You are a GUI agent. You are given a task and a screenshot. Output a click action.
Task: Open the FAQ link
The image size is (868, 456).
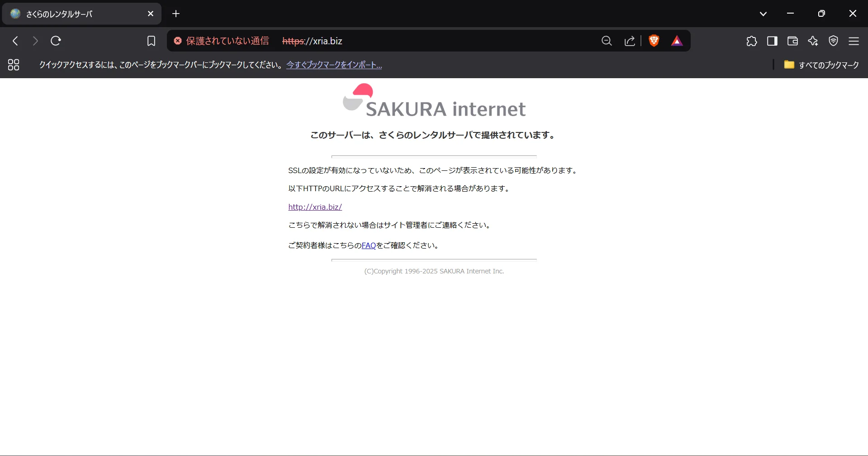tap(369, 245)
